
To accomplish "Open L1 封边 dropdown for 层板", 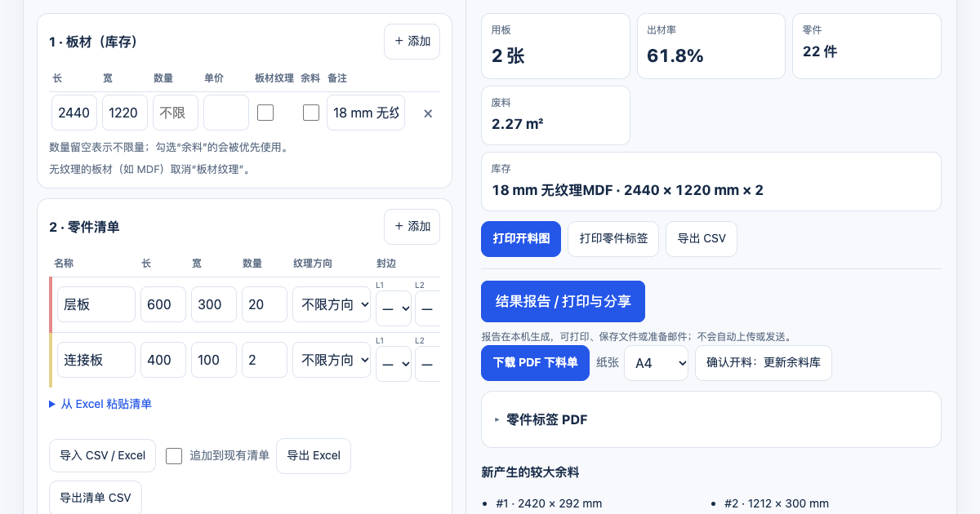I will pos(394,308).
